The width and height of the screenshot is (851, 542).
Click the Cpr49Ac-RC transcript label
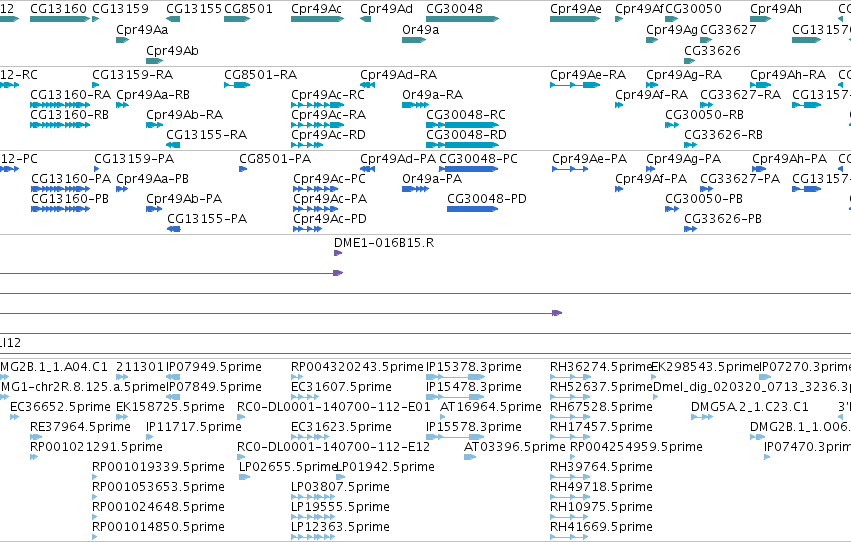(x=328, y=95)
